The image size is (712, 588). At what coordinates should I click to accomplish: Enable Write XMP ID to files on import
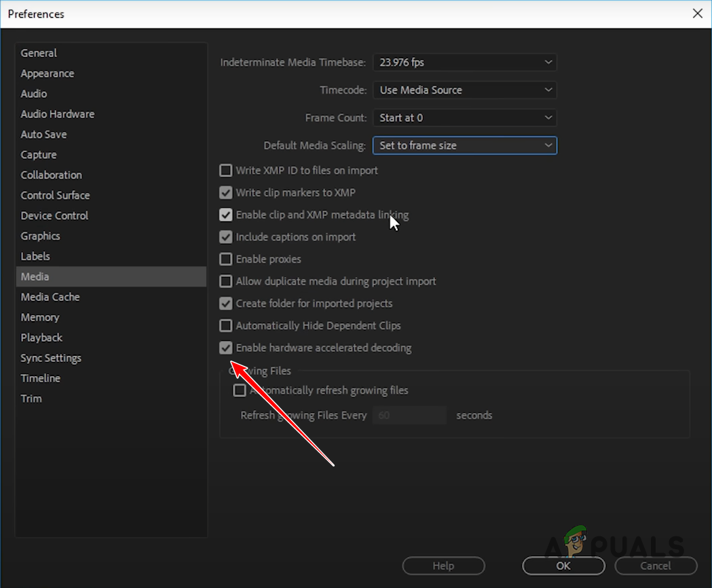pyautogui.click(x=225, y=170)
